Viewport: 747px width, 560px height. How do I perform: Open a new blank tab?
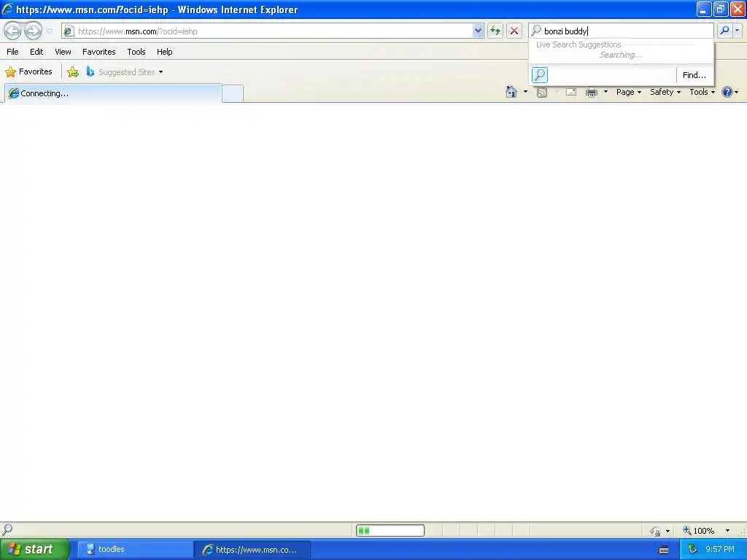point(233,94)
